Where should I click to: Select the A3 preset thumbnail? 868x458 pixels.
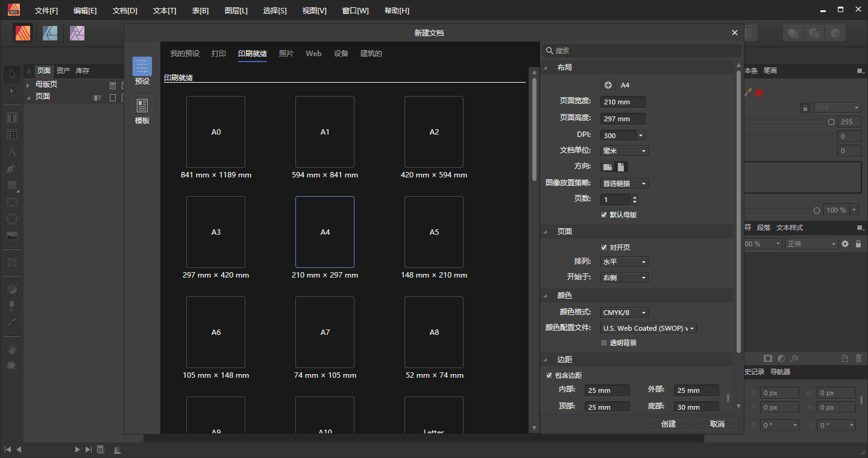(x=216, y=232)
